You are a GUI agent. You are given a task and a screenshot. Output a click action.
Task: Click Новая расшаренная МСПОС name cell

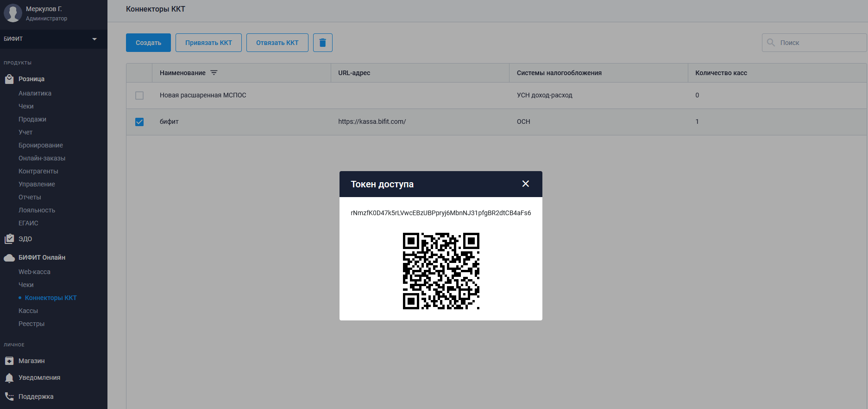click(x=203, y=95)
